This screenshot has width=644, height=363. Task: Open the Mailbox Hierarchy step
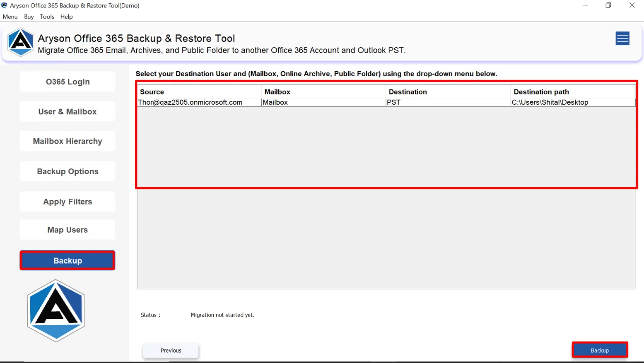tap(68, 141)
